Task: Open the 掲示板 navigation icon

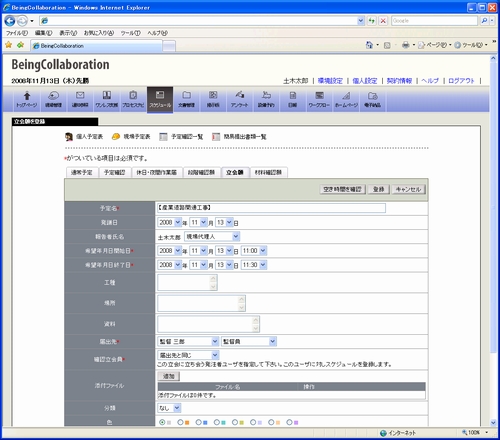Action: 213,99
